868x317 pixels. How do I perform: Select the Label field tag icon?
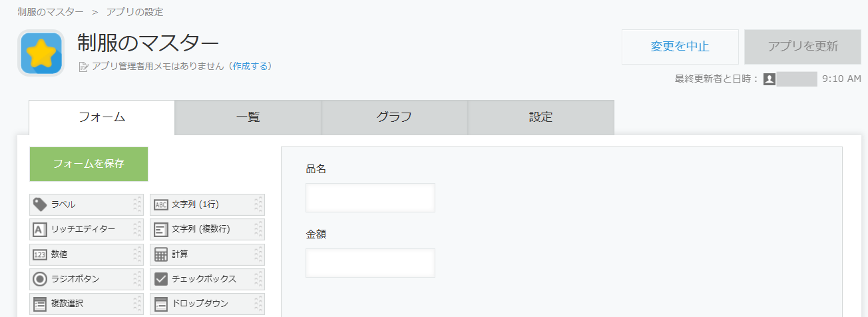[40, 204]
